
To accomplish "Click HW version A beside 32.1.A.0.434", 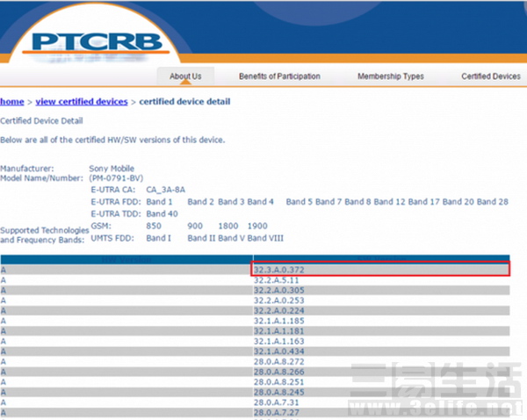I will pos(4,351).
